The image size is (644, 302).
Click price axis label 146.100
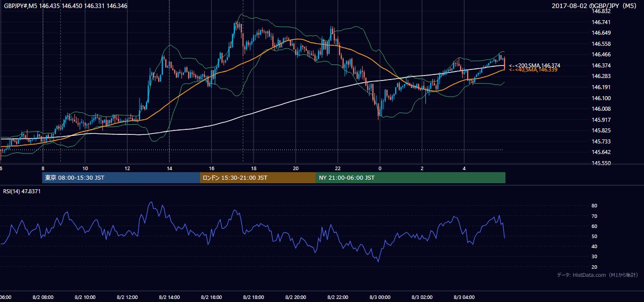(x=601, y=99)
